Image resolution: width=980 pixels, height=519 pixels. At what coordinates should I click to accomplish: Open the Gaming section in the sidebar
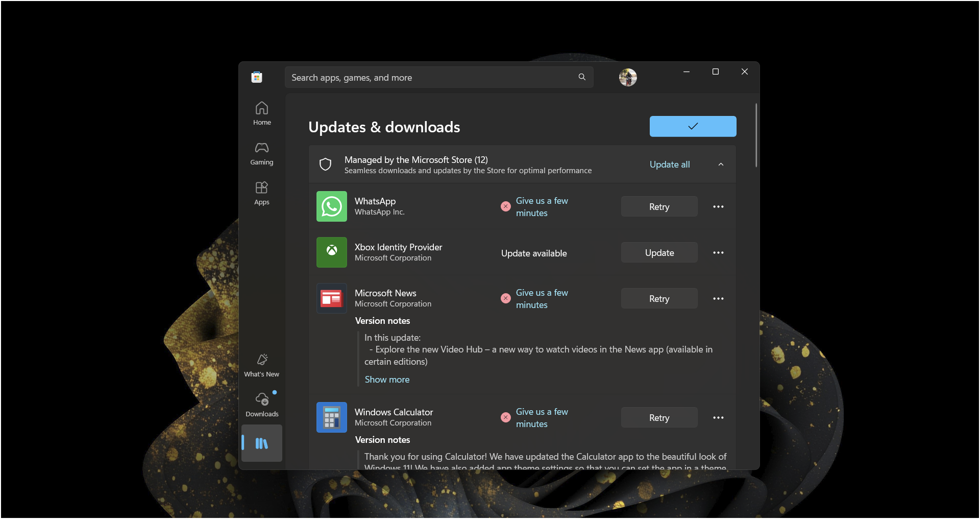tap(262, 153)
